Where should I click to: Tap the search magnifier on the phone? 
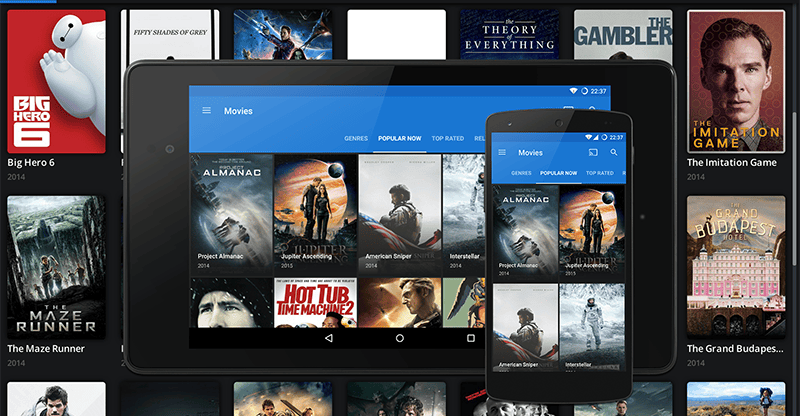coord(614,152)
